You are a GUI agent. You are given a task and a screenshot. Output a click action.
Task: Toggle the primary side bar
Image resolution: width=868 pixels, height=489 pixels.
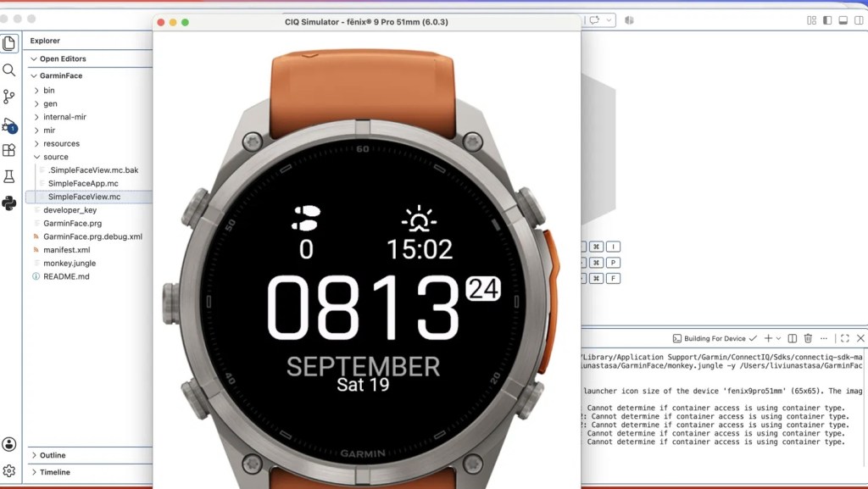click(x=827, y=20)
